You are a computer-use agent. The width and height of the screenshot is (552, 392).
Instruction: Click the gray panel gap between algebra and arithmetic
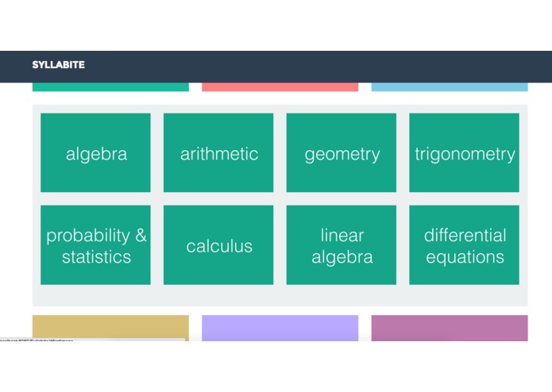(157, 152)
